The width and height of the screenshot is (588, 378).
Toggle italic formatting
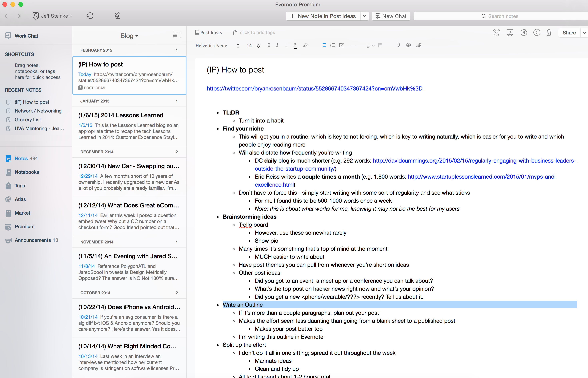[x=277, y=45]
